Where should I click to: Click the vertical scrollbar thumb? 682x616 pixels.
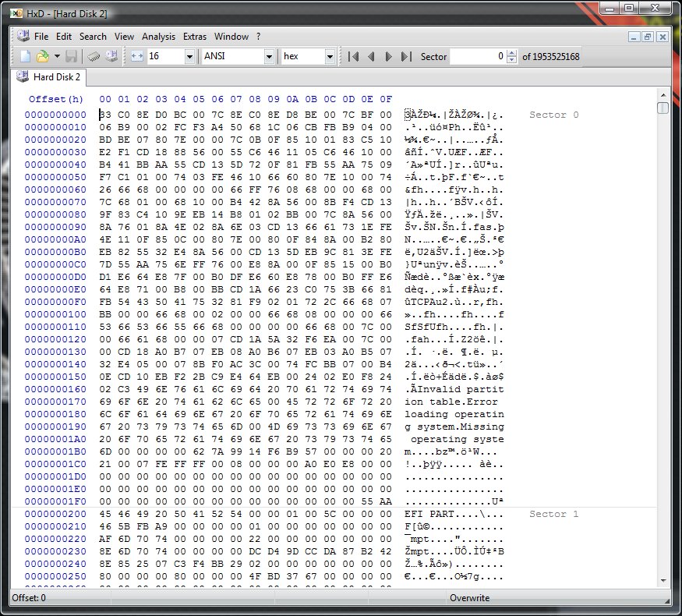pos(663,108)
